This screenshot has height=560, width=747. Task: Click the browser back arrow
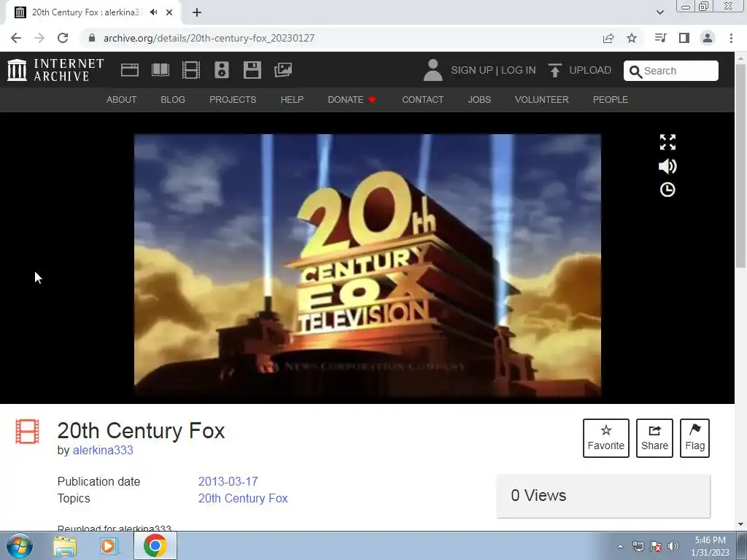pos(16,38)
